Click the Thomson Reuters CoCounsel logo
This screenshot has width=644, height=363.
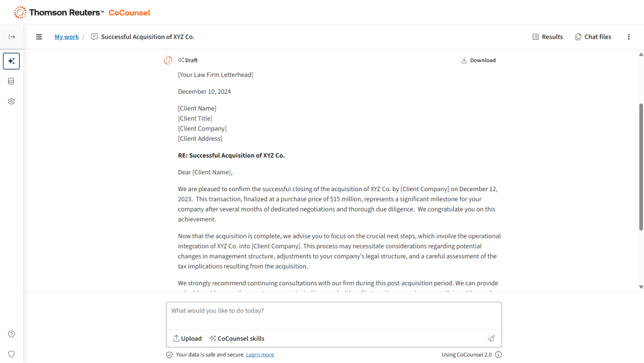pos(82,12)
